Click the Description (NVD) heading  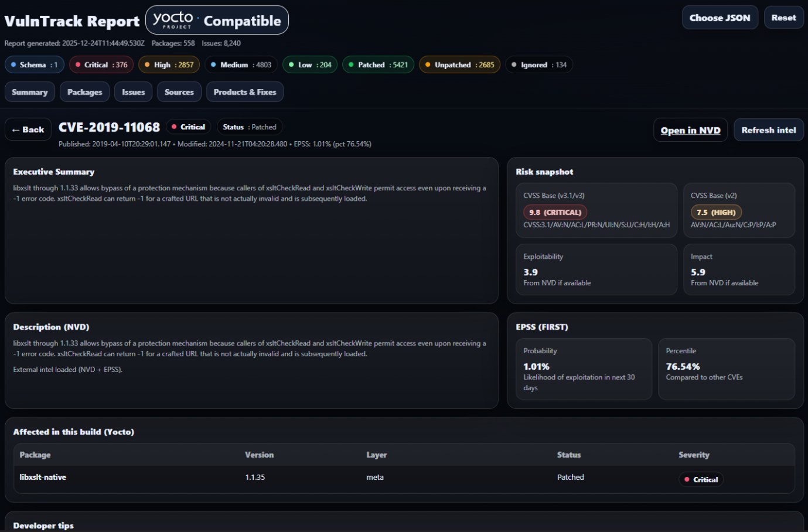[x=51, y=327]
